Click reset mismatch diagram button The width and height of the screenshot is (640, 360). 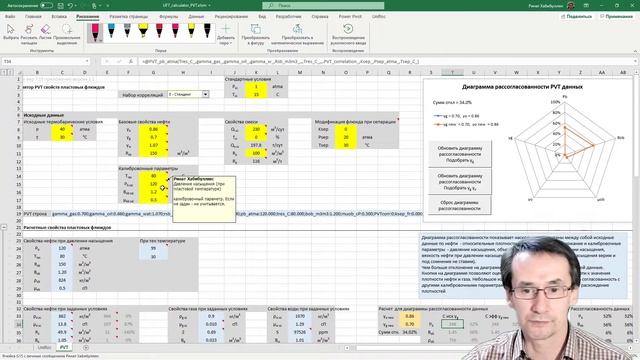click(460, 205)
